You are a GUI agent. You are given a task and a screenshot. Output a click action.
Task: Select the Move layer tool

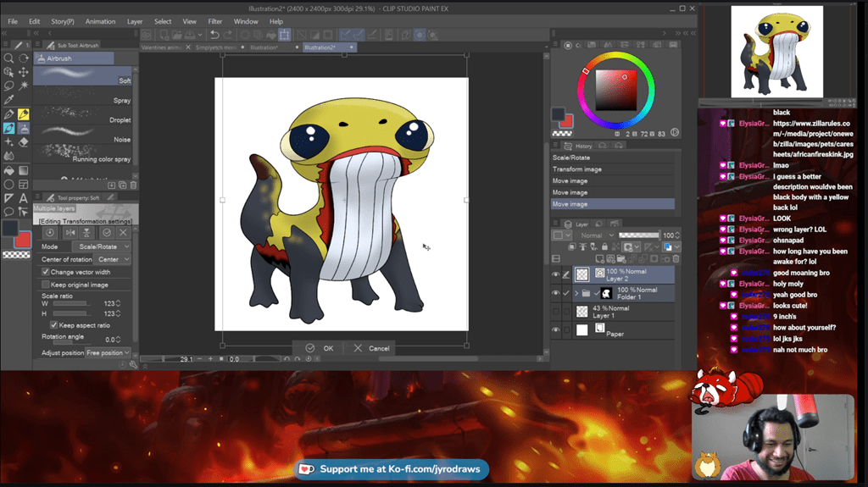(23, 72)
